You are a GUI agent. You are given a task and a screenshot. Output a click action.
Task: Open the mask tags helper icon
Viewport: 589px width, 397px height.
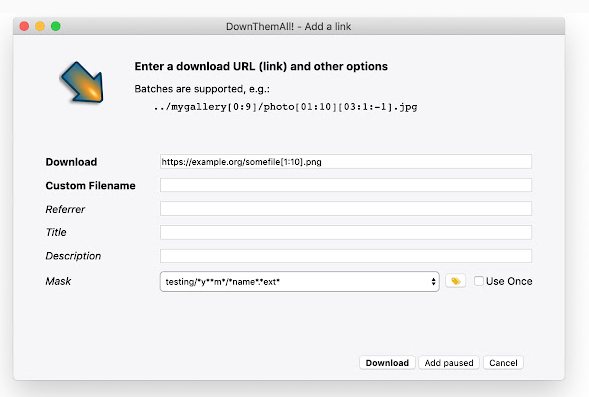click(x=455, y=281)
